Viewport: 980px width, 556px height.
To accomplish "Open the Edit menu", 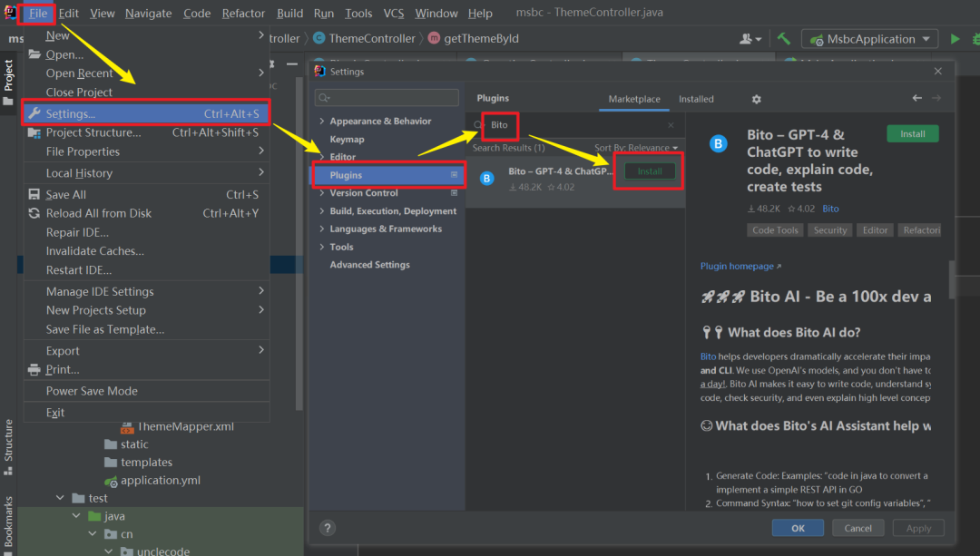I will pos(69,13).
